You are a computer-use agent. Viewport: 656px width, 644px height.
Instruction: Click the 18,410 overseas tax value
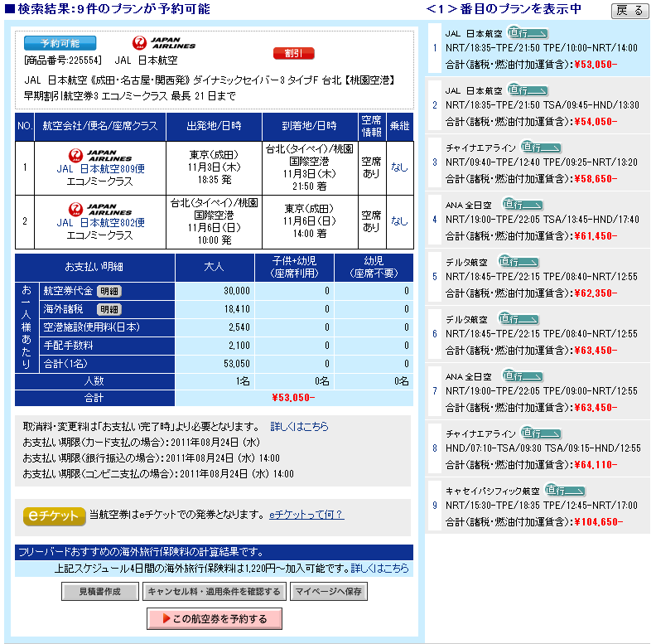(x=237, y=309)
